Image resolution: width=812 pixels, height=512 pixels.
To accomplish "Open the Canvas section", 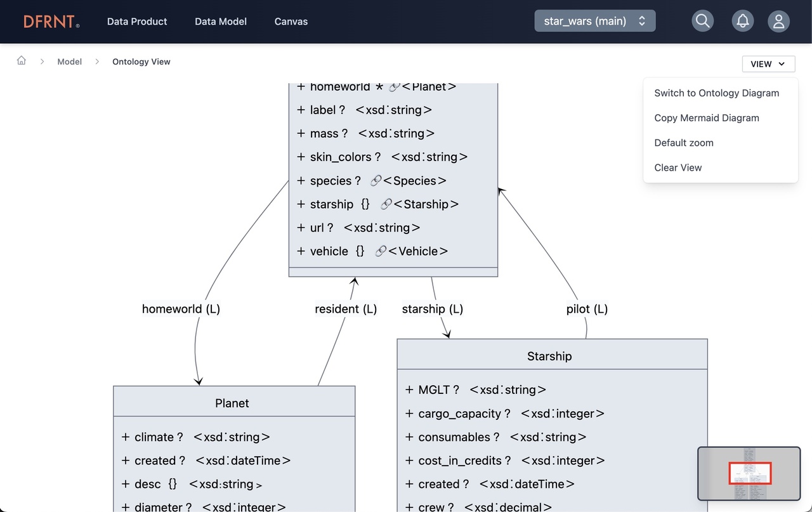I will click(291, 21).
